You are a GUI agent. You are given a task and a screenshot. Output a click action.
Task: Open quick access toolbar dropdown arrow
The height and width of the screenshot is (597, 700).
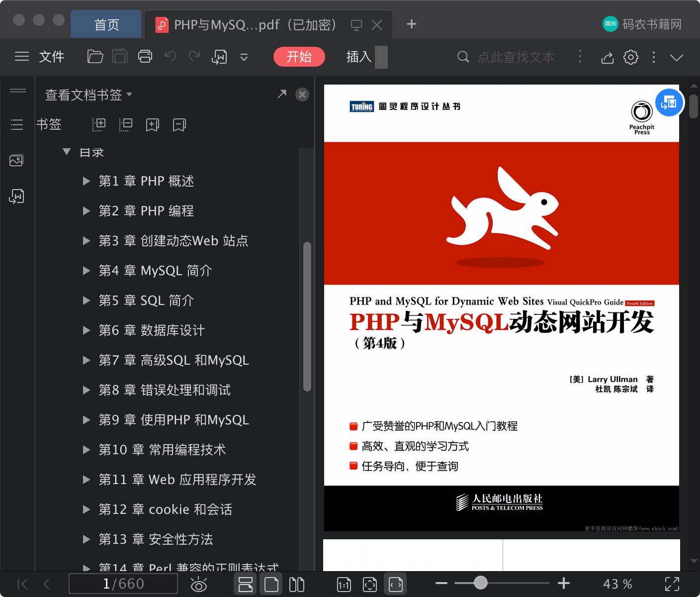244,57
